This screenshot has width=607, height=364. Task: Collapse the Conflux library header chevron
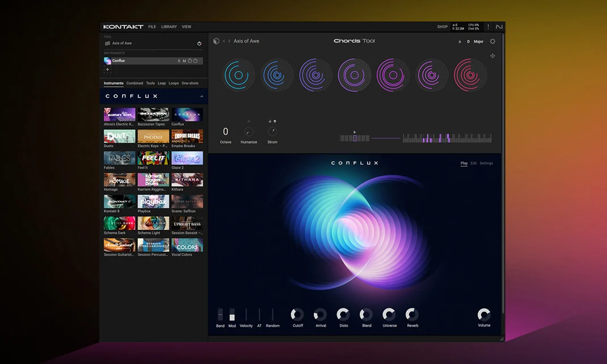[x=201, y=96]
